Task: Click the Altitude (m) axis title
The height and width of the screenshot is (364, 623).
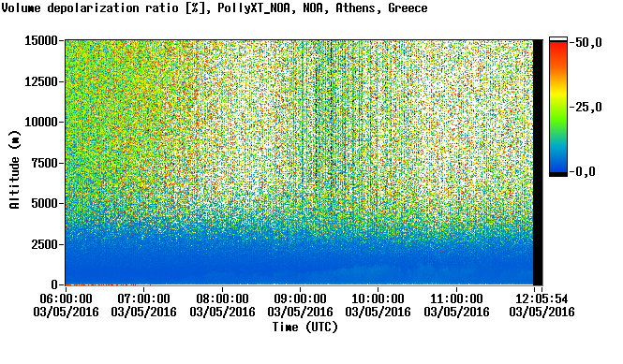Action: (x=15, y=169)
